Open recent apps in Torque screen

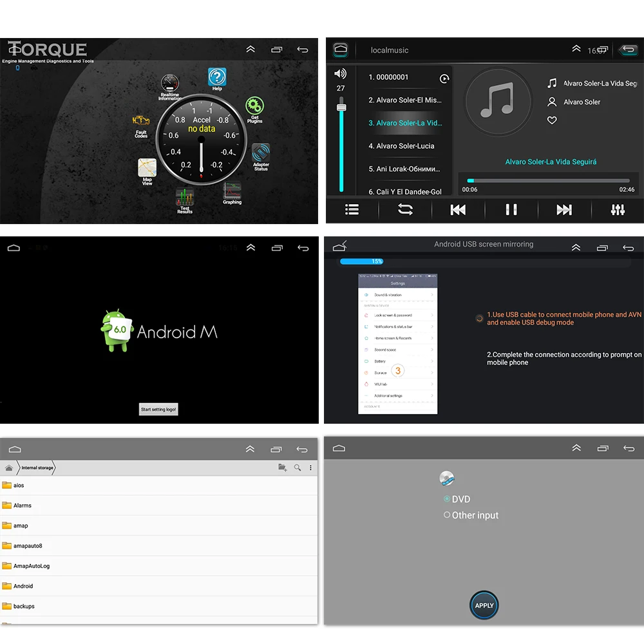[x=277, y=50]
